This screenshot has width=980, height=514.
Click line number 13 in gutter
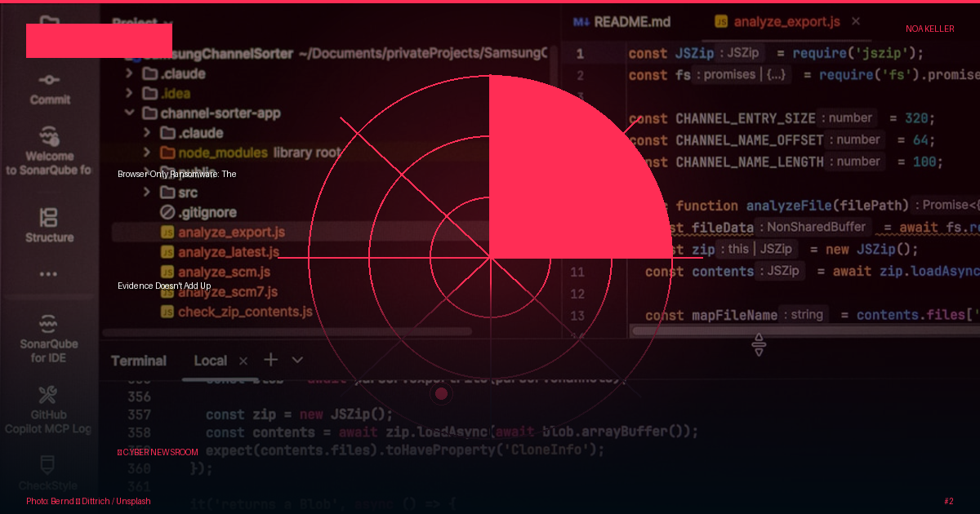578,316
